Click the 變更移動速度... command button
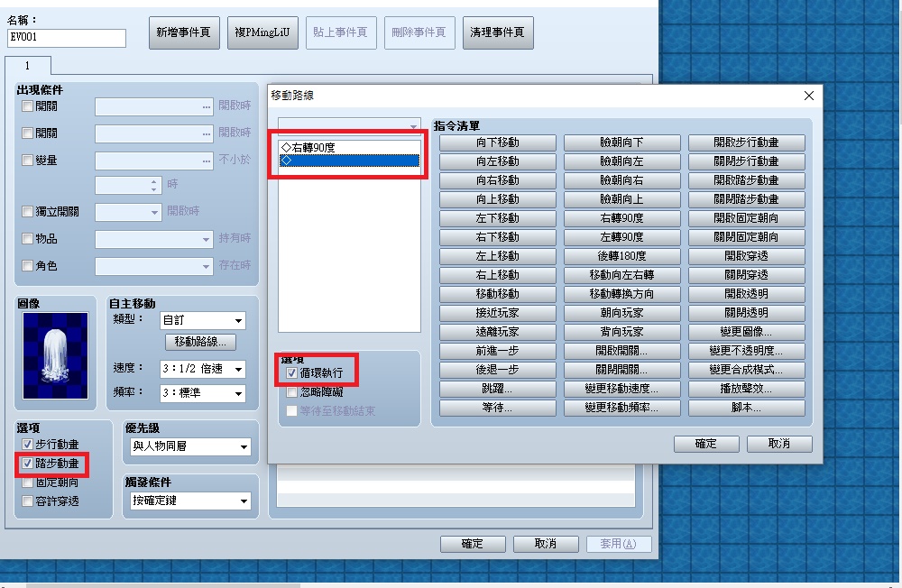 tap(621, 389)
